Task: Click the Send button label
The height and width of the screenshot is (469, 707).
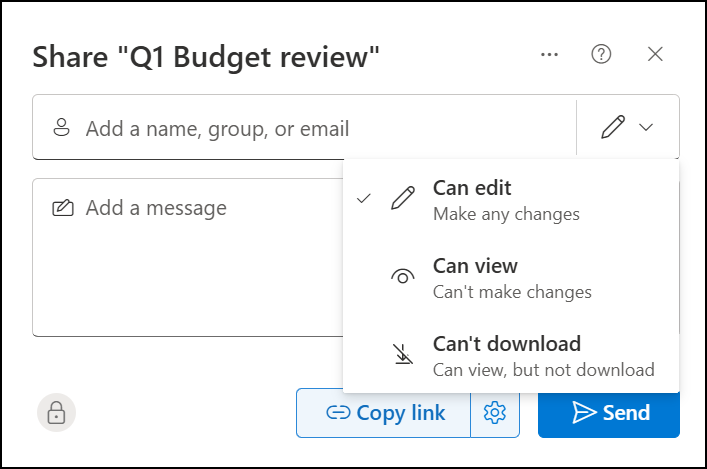Action: pyautogui.click(x=626, y=413)
